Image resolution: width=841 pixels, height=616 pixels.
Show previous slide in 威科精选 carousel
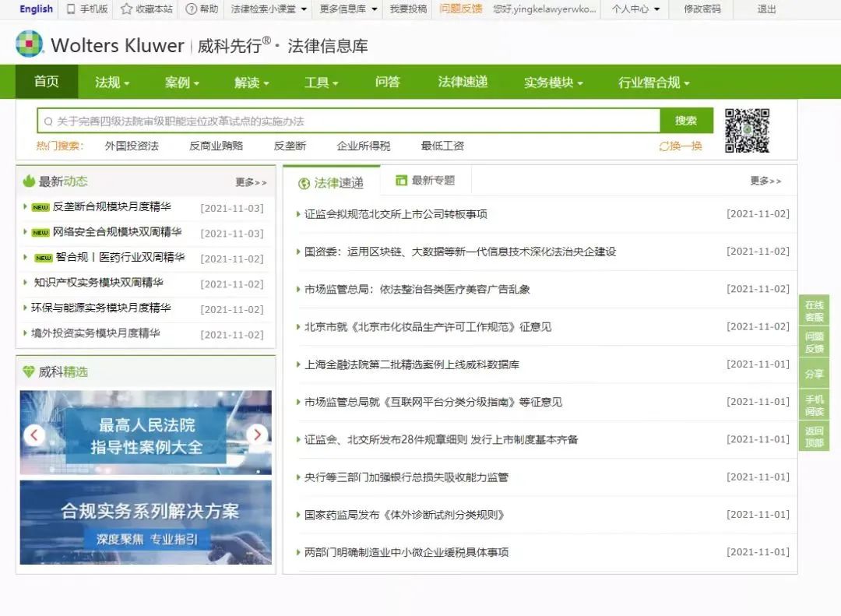point(34,435)
